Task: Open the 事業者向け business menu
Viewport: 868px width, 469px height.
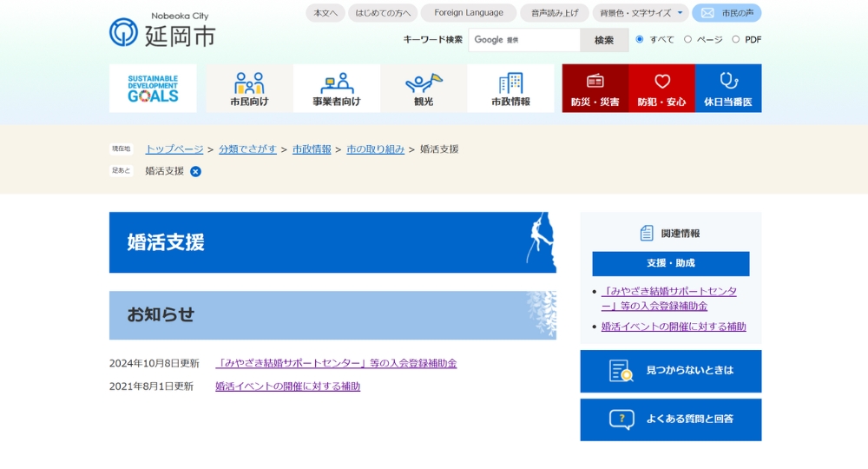Action: [337, 88]
